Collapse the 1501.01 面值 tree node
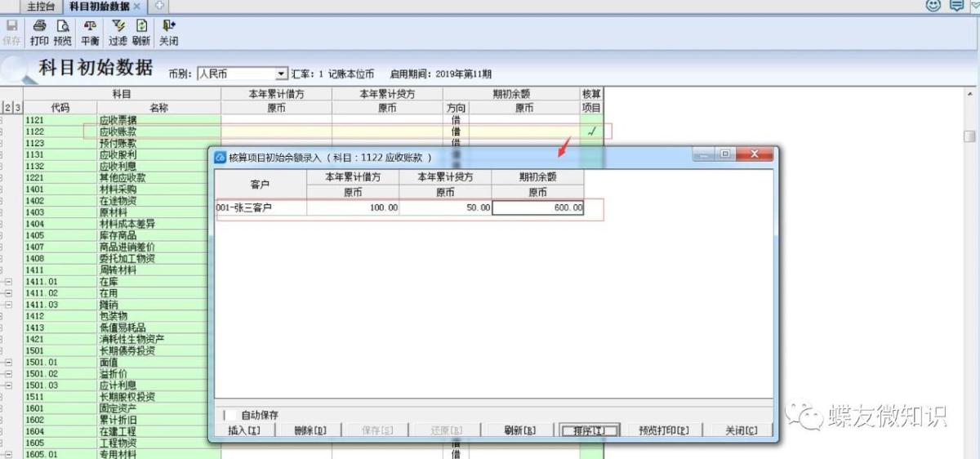 pyautogui.click(x=8, y=362)
